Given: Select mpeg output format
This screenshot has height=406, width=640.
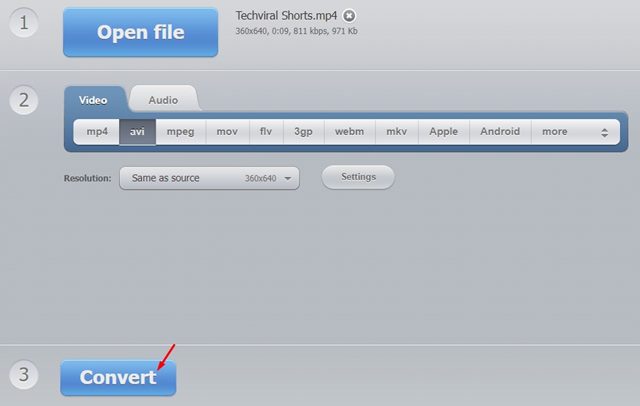Looking at the screenshot, I should (x=181, y=132).
